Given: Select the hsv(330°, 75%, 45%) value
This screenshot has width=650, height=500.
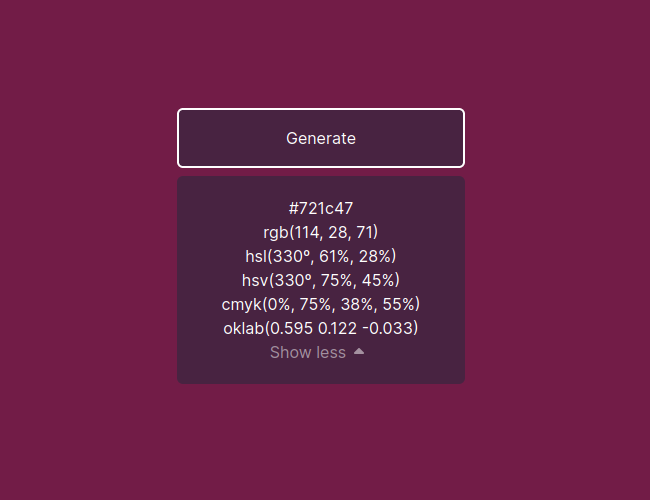Looking at the screenshot, I should click(321, 280).
